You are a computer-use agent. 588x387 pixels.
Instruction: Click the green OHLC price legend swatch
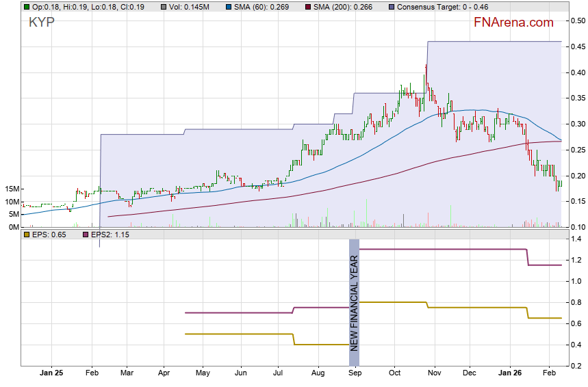click(27, 7)
